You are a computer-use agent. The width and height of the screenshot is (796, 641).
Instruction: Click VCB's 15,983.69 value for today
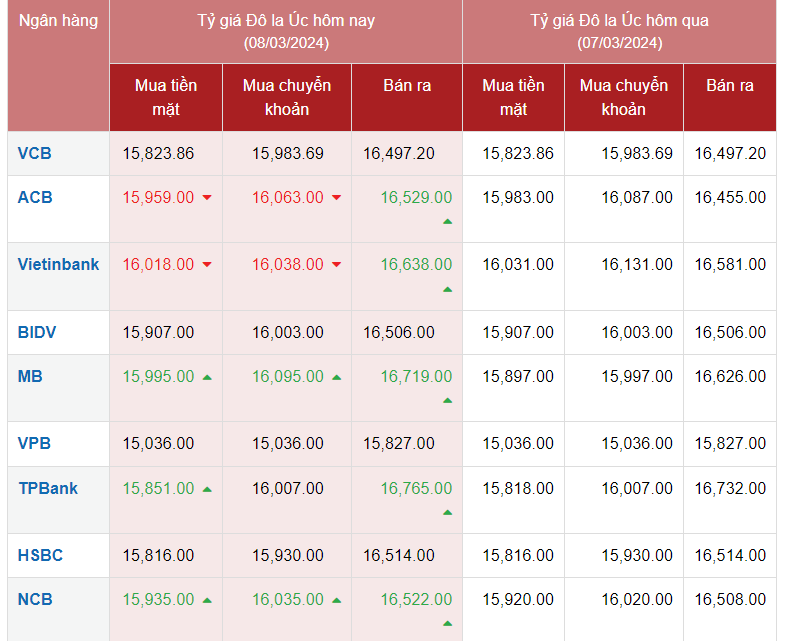click(288, 153)
